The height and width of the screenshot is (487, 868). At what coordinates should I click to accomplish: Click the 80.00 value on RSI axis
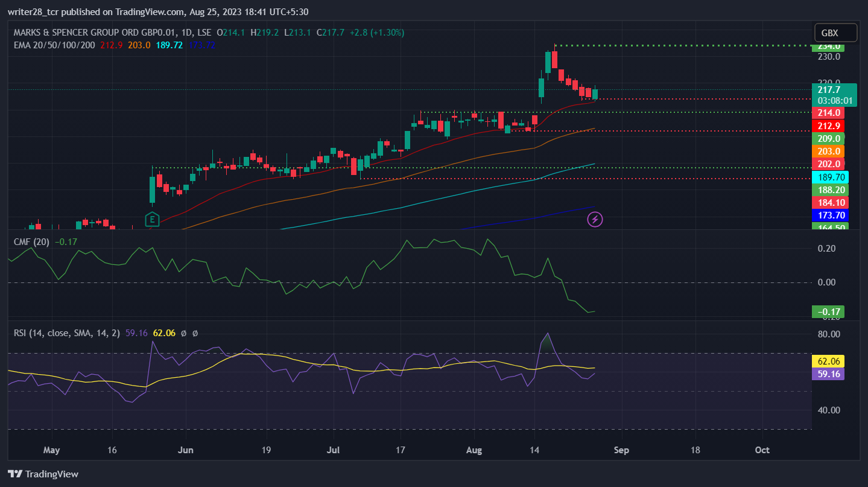(829, 334)
